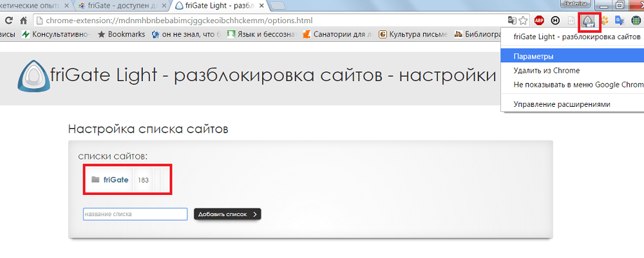The height and width of the screenshot is (258, 644).
Task: Switch to the friGate Light options tab
Action: pos(220,6)
